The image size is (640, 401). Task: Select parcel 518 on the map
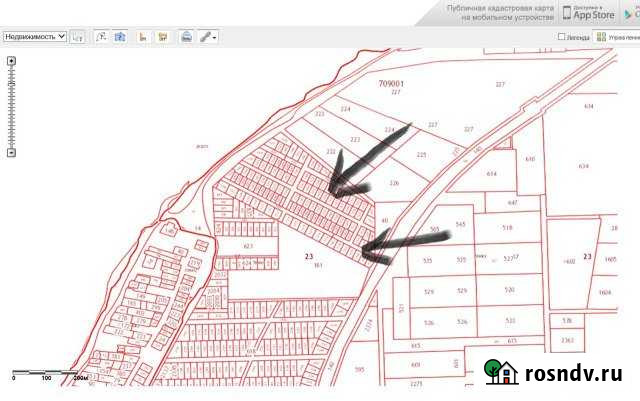(507, 228)
